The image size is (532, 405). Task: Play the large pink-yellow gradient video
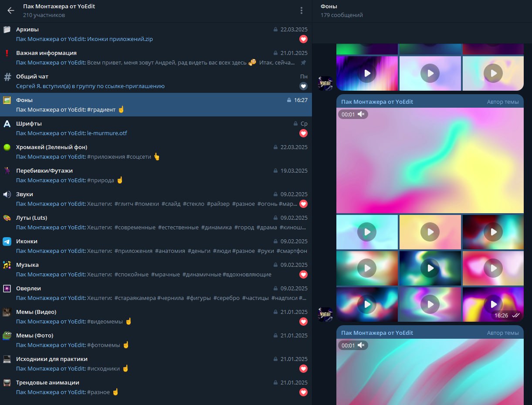point(430,160)
